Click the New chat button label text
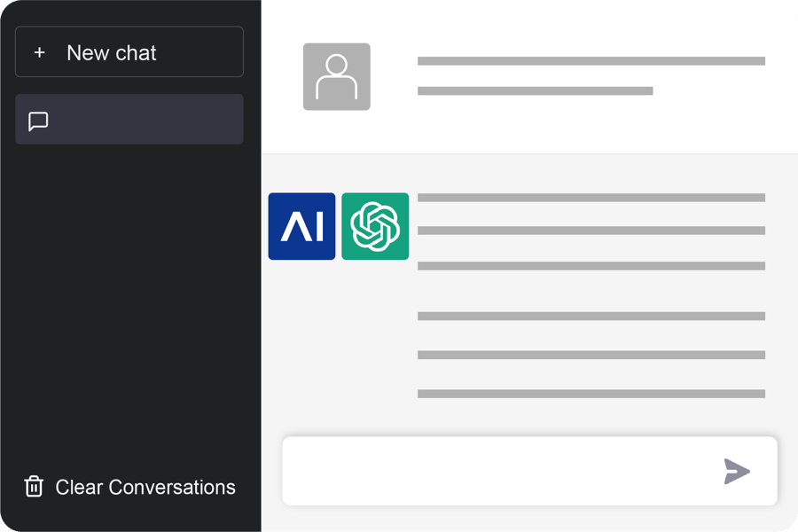Screen dimensions: 798x532 tap(111, 52)
